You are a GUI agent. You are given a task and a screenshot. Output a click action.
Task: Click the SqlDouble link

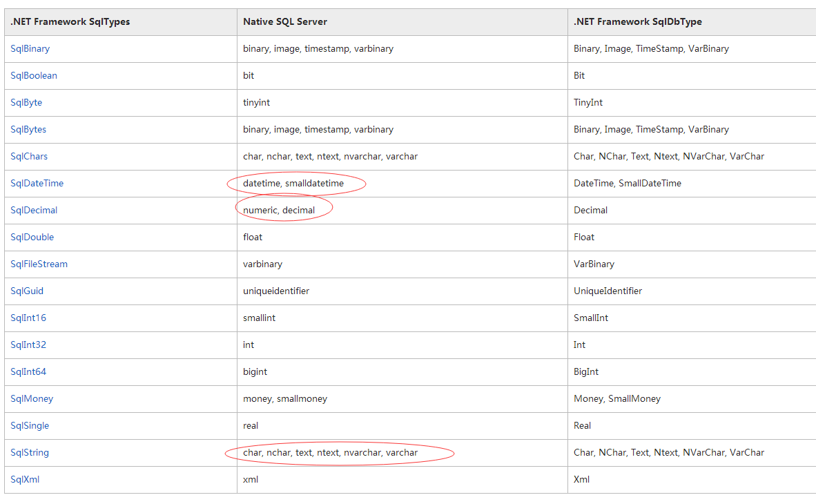point(32,238)
